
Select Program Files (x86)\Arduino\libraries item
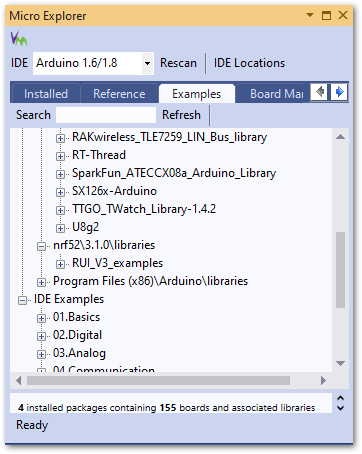click(x=150, y=281)
